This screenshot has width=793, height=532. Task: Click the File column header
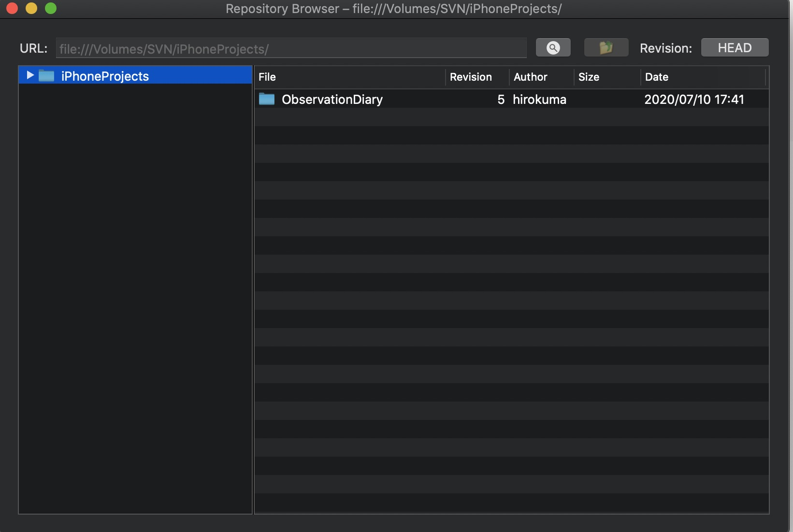click(267, 77)
